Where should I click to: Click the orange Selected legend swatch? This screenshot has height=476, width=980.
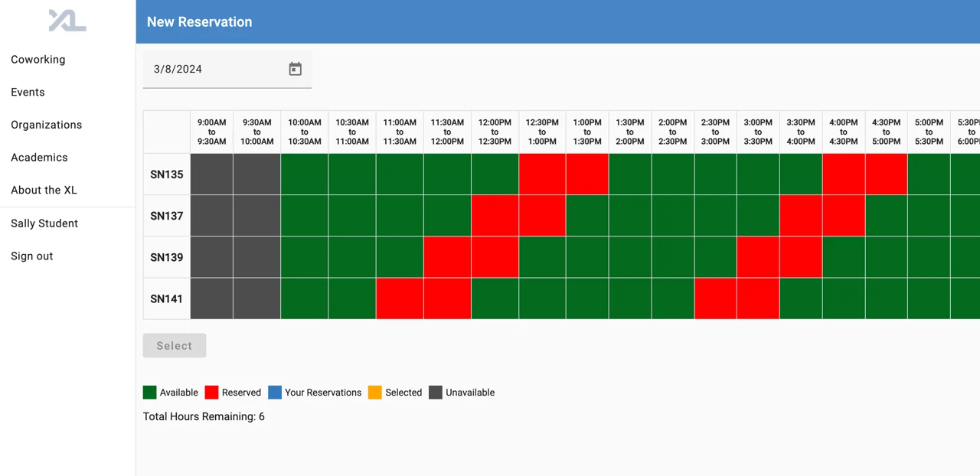point(375,393)
